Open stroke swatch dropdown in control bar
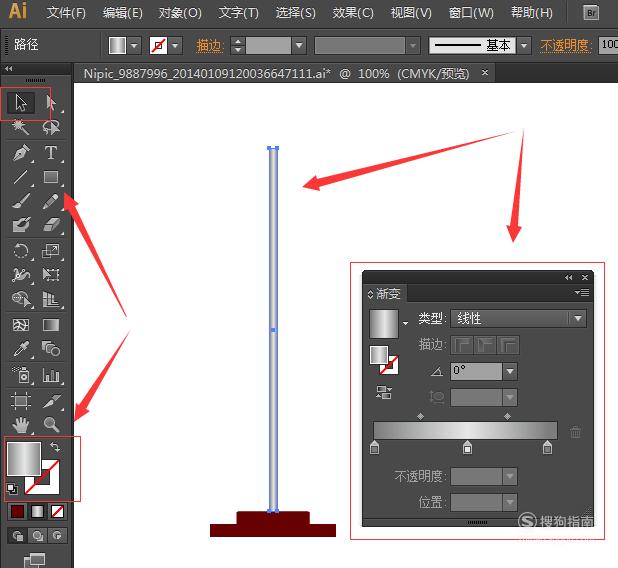 coord(175,45)
